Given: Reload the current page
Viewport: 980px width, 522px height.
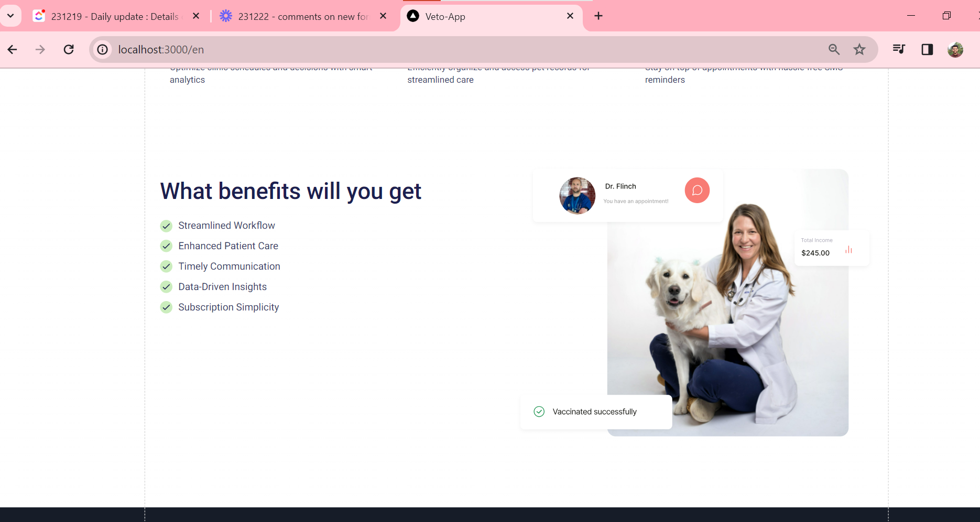Looking at the screenshot, I should click(x=69, y=50).
